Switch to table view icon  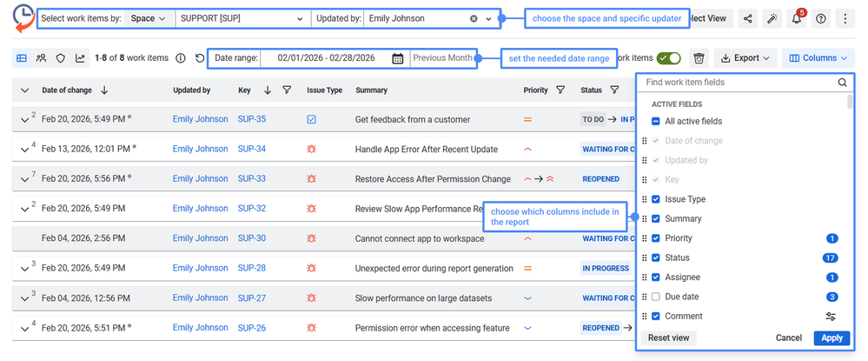click(x=22, y=57)
